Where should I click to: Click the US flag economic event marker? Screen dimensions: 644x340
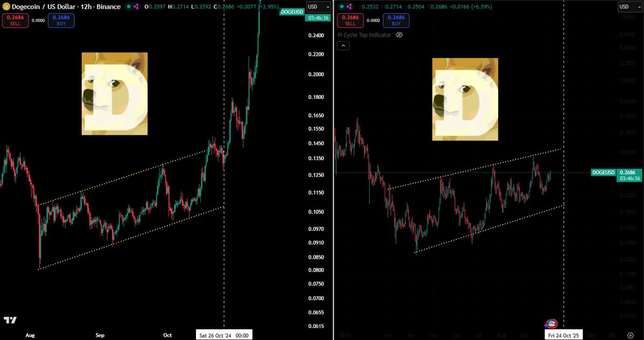coord(552,324)
